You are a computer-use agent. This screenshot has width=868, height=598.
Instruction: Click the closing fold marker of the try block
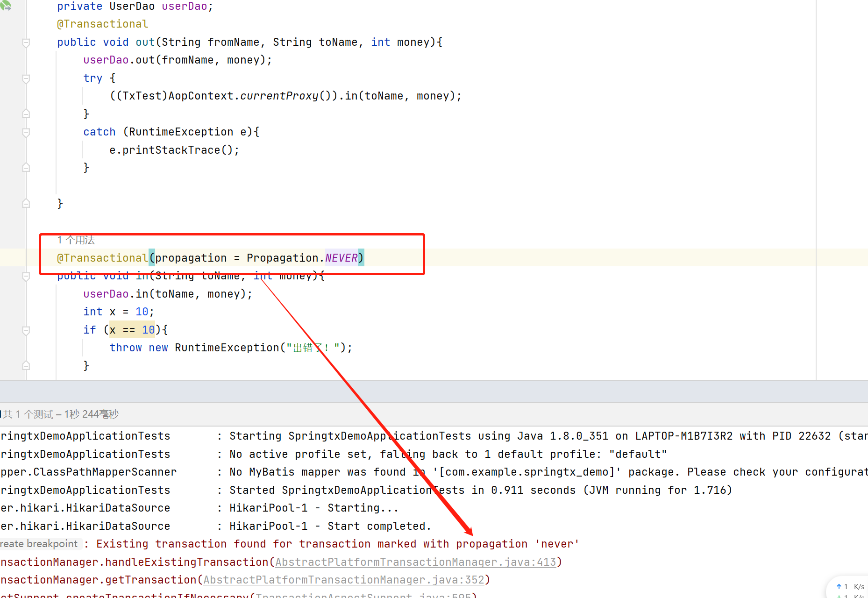pos(26,114)
